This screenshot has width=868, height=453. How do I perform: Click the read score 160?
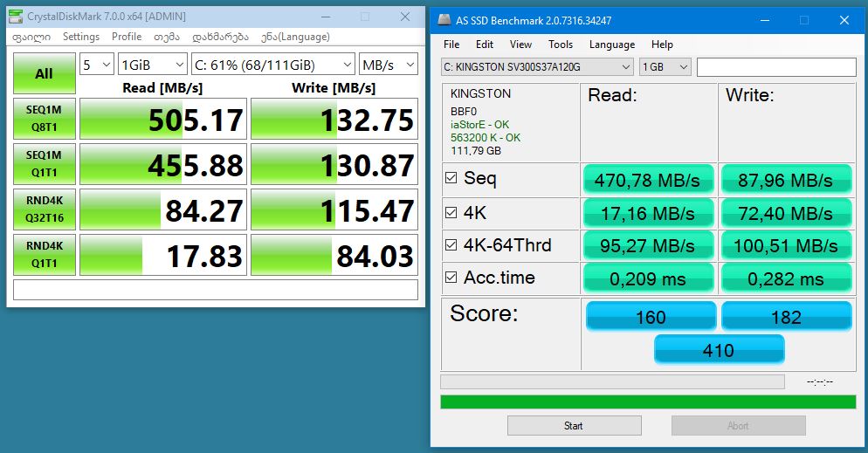tap(651, 316)
